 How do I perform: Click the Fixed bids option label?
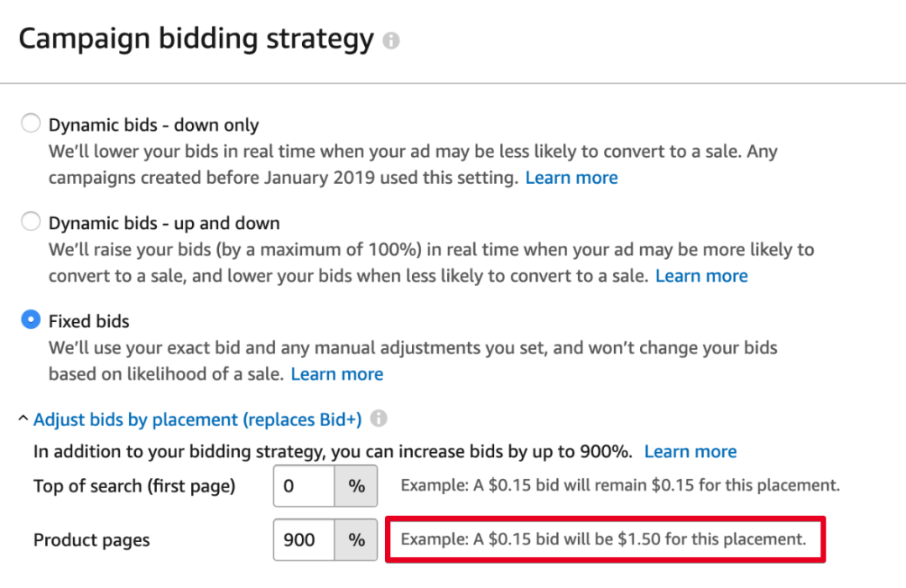click(x=89, y=321)
